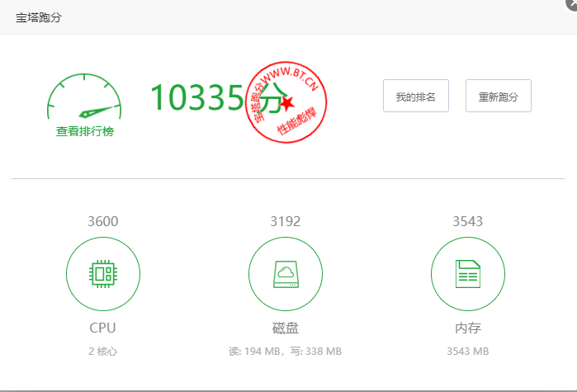
Task: Click the 2 核心 core count text
Action: tap(102, 352)
